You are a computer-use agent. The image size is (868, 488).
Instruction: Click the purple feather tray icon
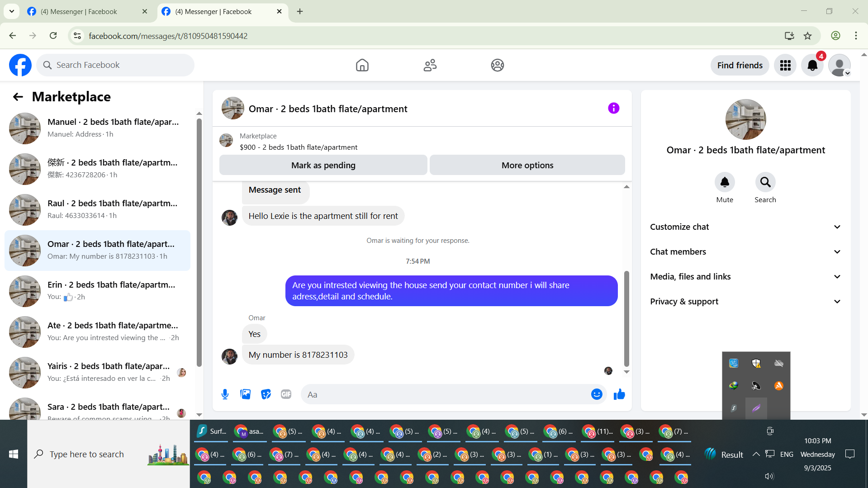pos(756,408)
